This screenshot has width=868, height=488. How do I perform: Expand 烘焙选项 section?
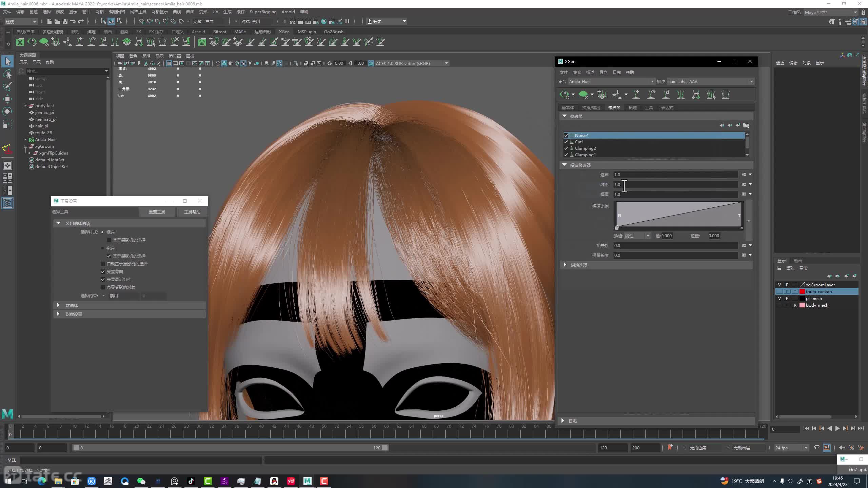coord(565,265)
